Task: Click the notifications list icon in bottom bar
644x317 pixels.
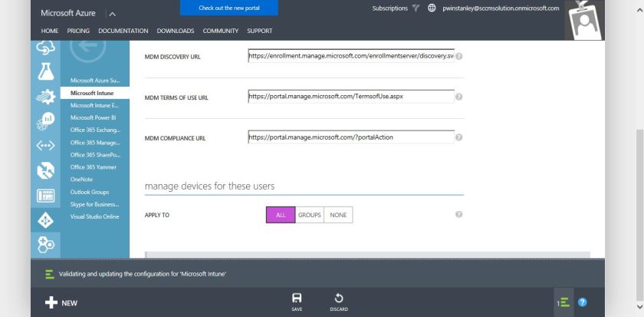Action: pyautogui.click(x=563, y=303)
